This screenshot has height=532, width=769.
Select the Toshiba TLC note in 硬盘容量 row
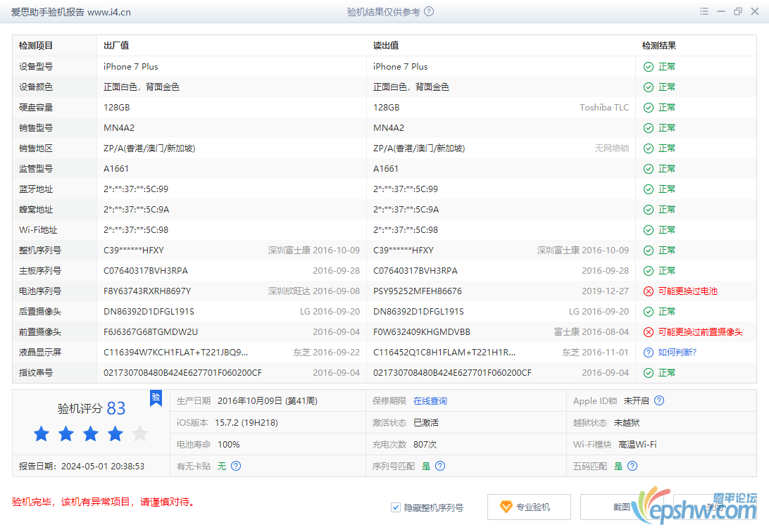(x=604, y=108)
